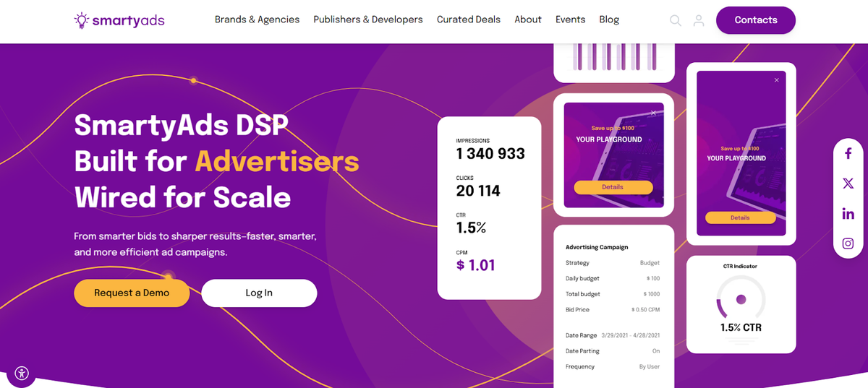868x388 pixels.
Task: Go to Curated Deals
Action: point(469,20)
